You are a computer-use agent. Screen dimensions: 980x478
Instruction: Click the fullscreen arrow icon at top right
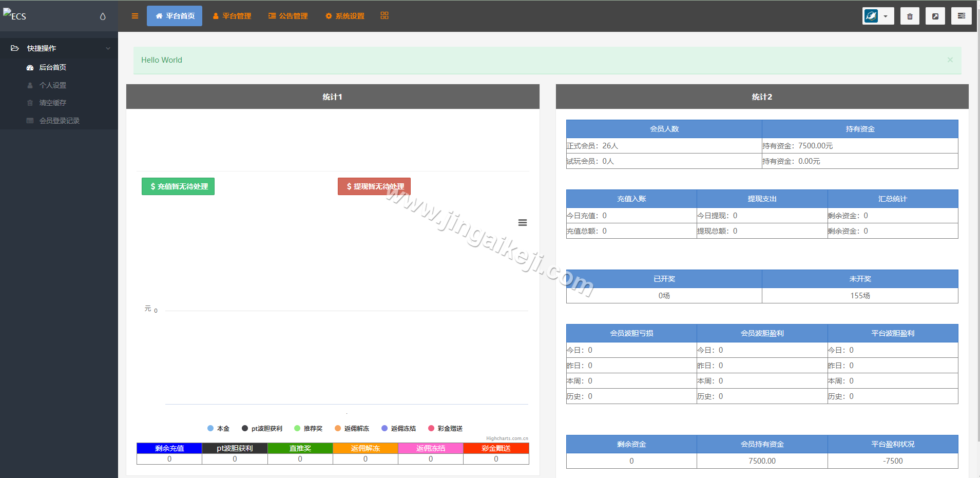(935, 16)
